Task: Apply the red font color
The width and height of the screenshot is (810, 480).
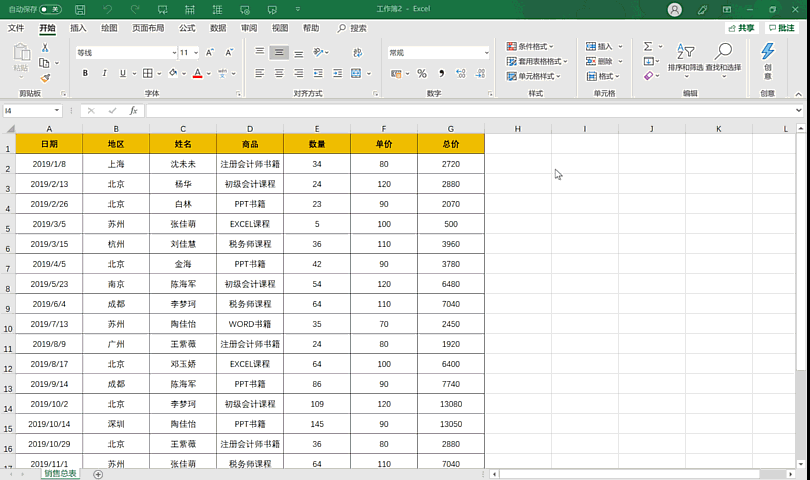Action: (x=197, y=73)
